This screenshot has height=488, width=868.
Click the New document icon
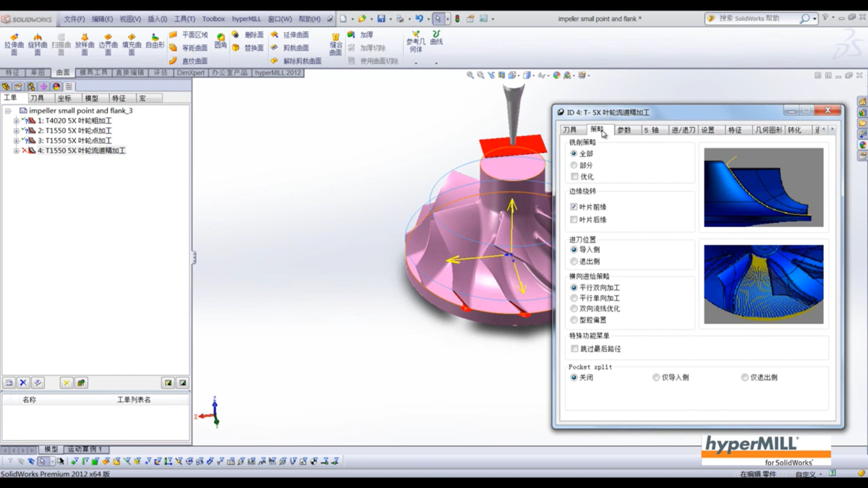(x=344, y=19)
